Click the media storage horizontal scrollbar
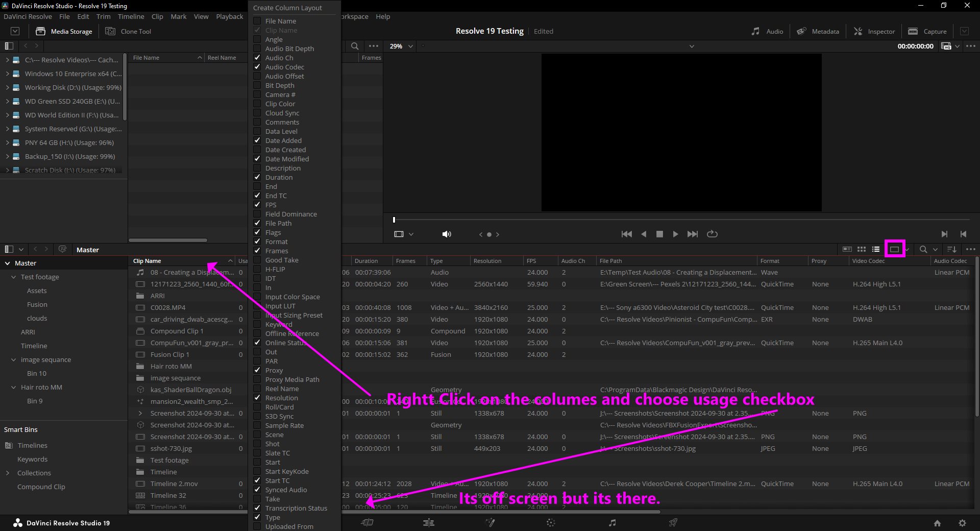This screenshot has height=531, width=980. [x=168, y=240]
